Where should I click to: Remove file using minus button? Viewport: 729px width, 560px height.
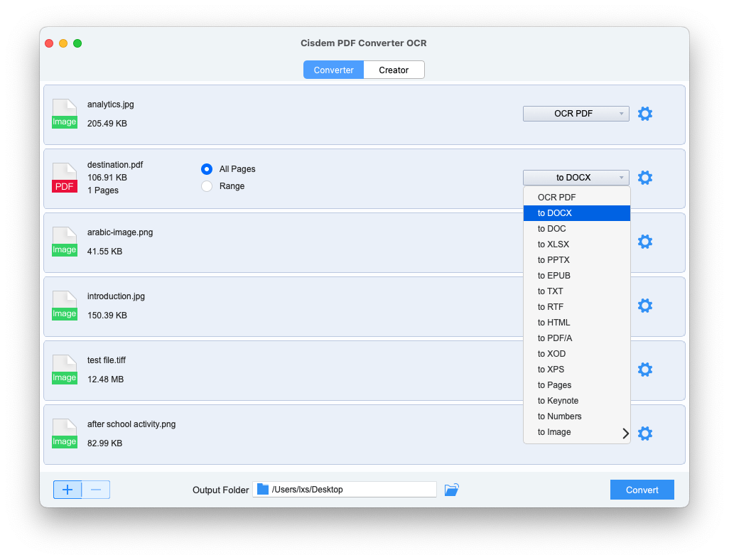[x=96, y=490]
